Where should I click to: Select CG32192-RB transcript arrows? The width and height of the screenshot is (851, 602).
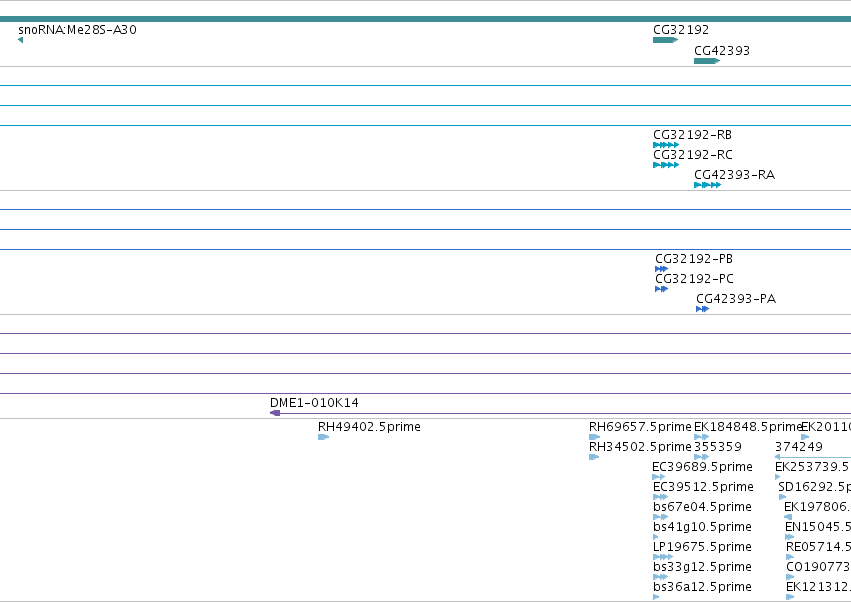tap(666, 145)
